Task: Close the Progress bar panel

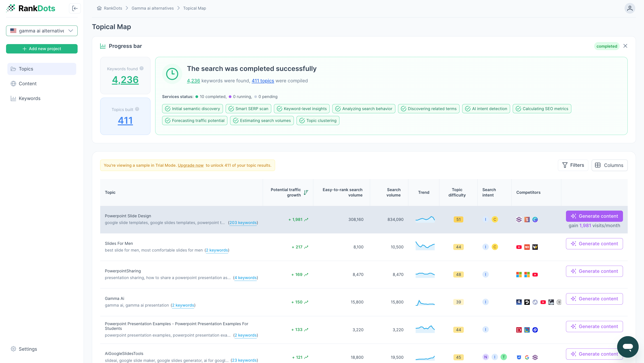Action: point(625,46)
